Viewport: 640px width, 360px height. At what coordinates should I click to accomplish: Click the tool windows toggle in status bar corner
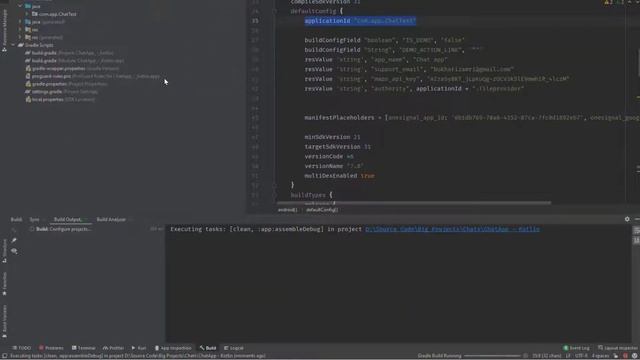[x=4, y=356]
